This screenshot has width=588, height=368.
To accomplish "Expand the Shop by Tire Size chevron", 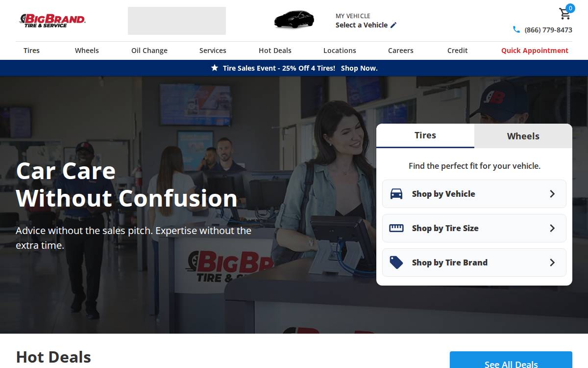I will point(552,228).
